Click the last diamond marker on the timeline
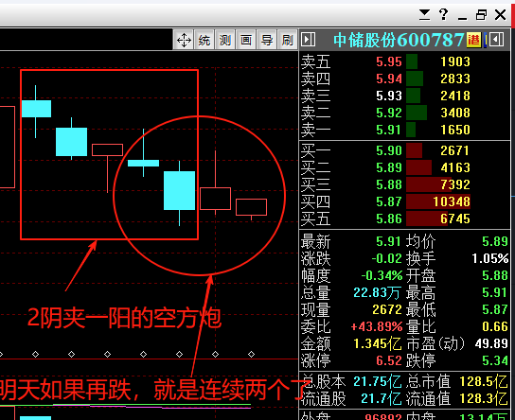Screen dimensions: 515x420 (251, 354)
